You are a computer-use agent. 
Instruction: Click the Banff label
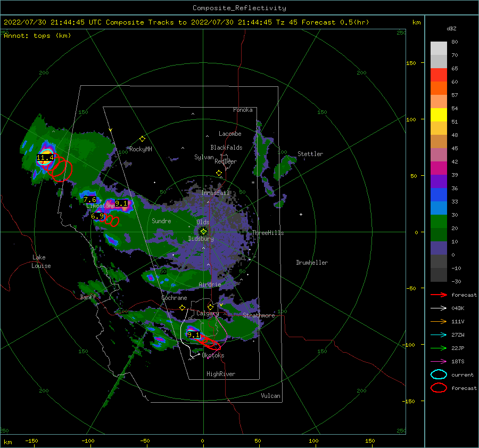(x=88, y=297)
